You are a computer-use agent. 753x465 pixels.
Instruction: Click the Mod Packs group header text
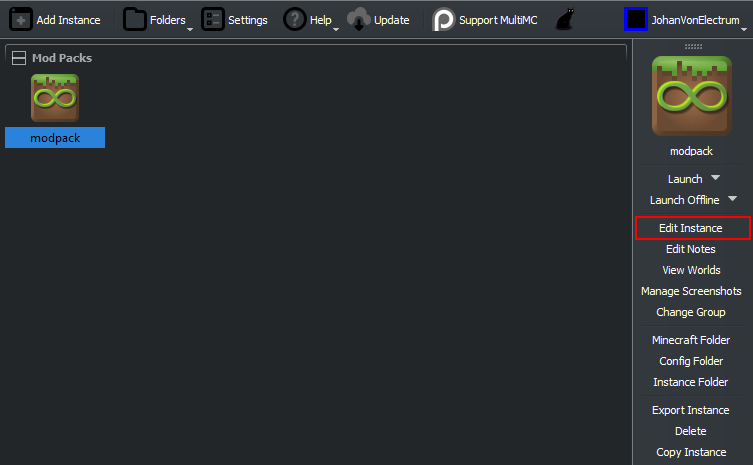(62, 58)
